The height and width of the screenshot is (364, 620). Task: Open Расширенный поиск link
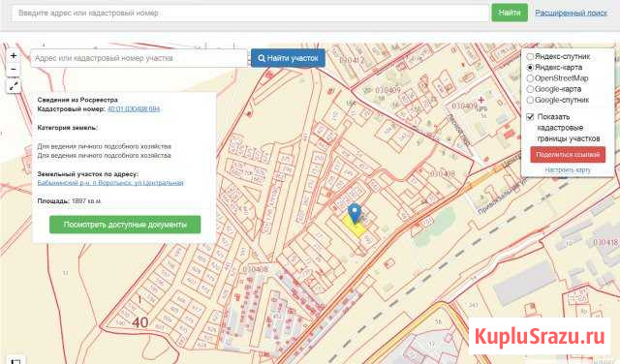[x=571, y=13]
